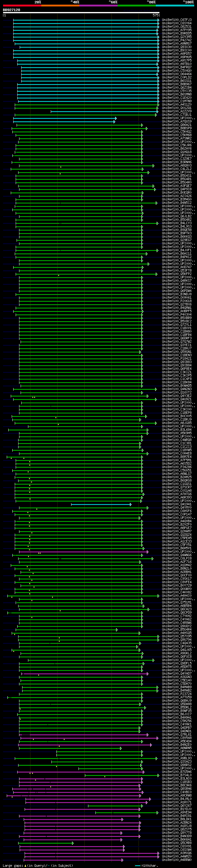Click on UniRef100_B4J0F1 label

pos(177,250)
